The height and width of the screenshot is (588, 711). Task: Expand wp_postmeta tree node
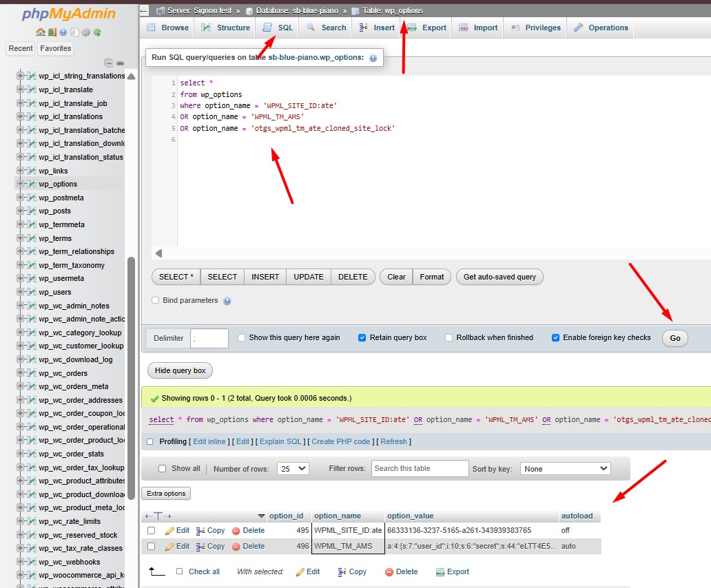[x=20, y=197]
